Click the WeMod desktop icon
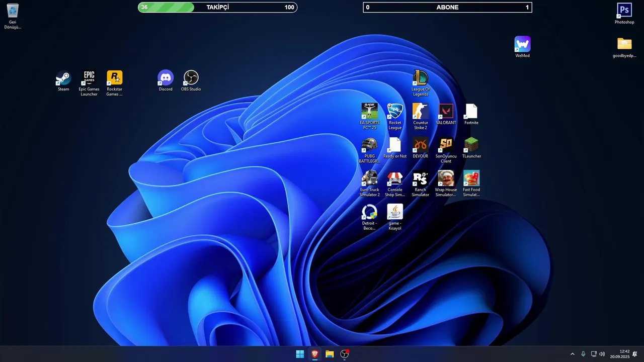 coord(523,47)
